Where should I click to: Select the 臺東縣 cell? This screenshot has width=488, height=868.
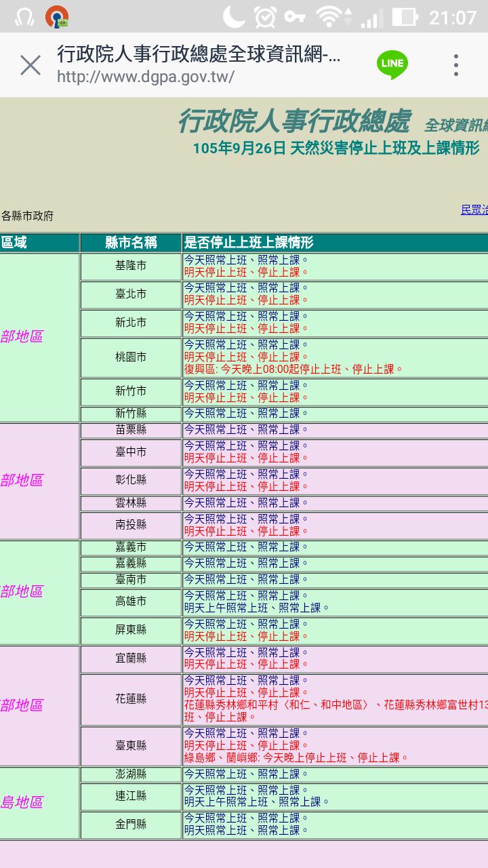click(131, 746)
